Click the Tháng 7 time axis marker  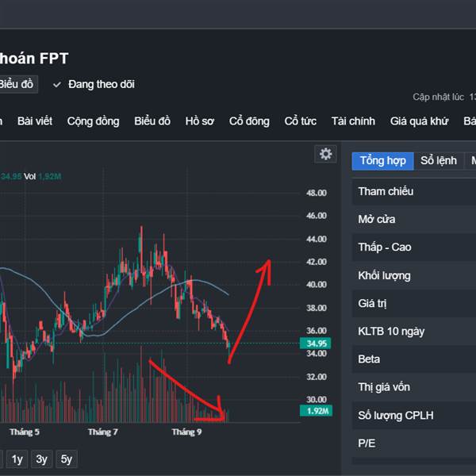[x=103, y=432]
